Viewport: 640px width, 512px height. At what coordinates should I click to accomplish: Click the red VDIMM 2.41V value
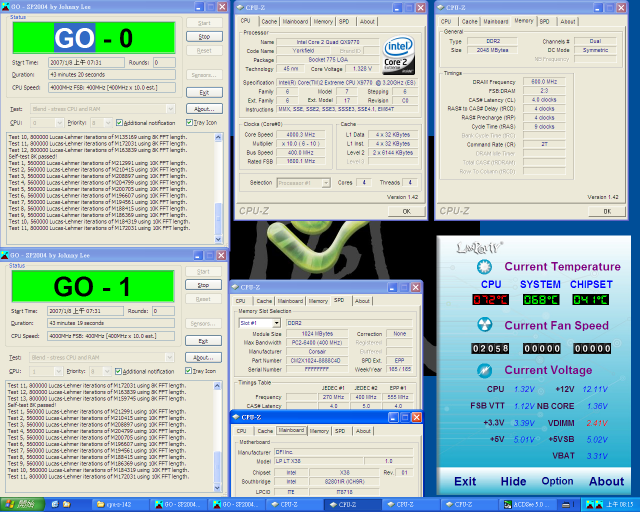click(x=597, y=423)
